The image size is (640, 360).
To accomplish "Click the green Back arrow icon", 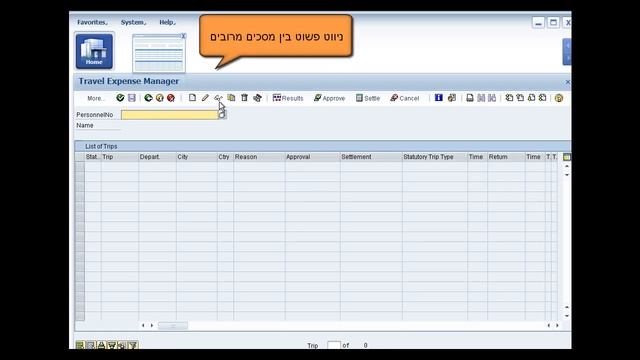I will click(148, 98).
